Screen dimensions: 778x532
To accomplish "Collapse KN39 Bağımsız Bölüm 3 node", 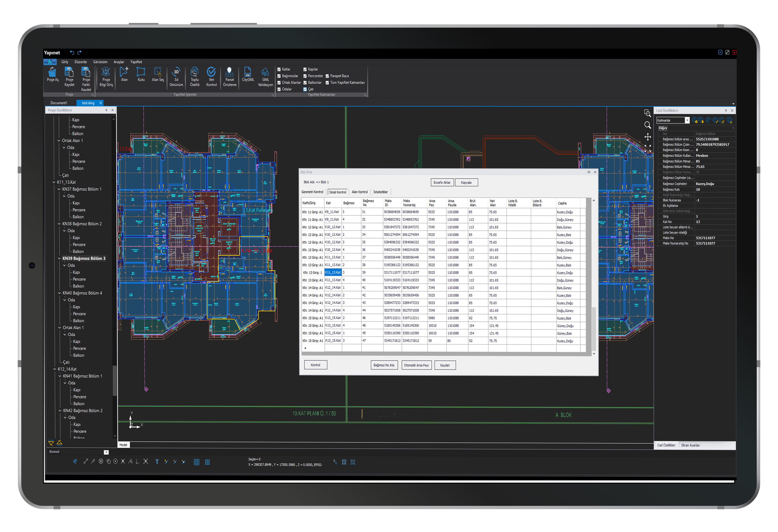I will tap(60, 258).
